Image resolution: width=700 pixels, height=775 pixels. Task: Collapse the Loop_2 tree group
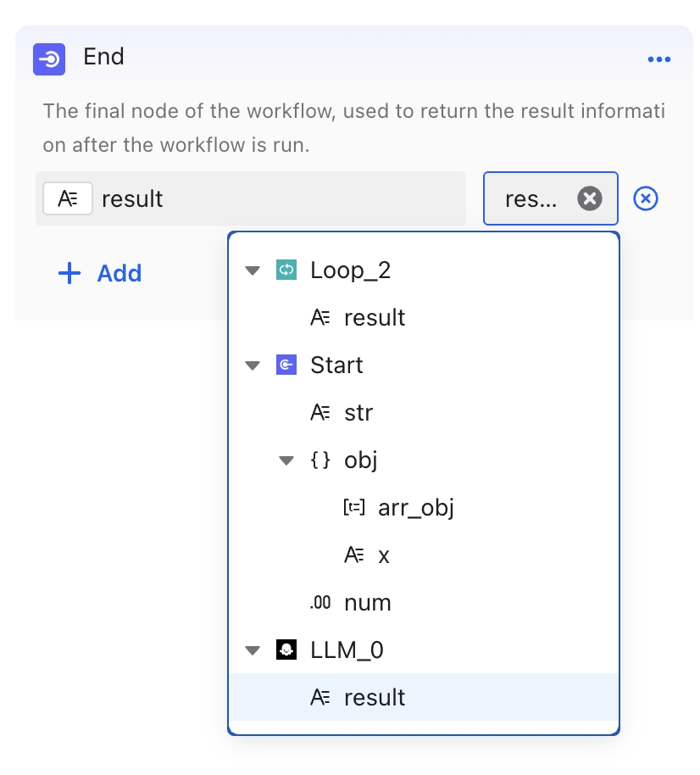253,270
